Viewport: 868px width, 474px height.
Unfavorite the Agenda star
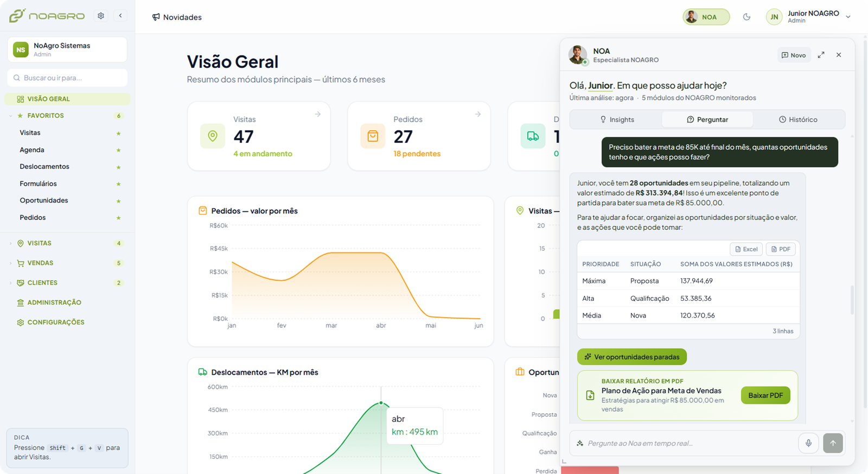[118, 150]
